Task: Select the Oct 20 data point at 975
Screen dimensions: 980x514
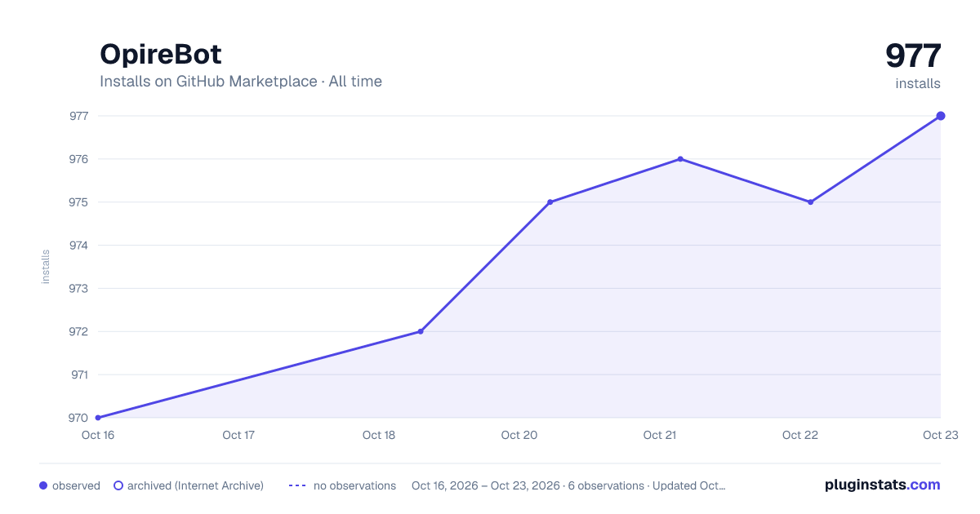Action: point(550,202)
